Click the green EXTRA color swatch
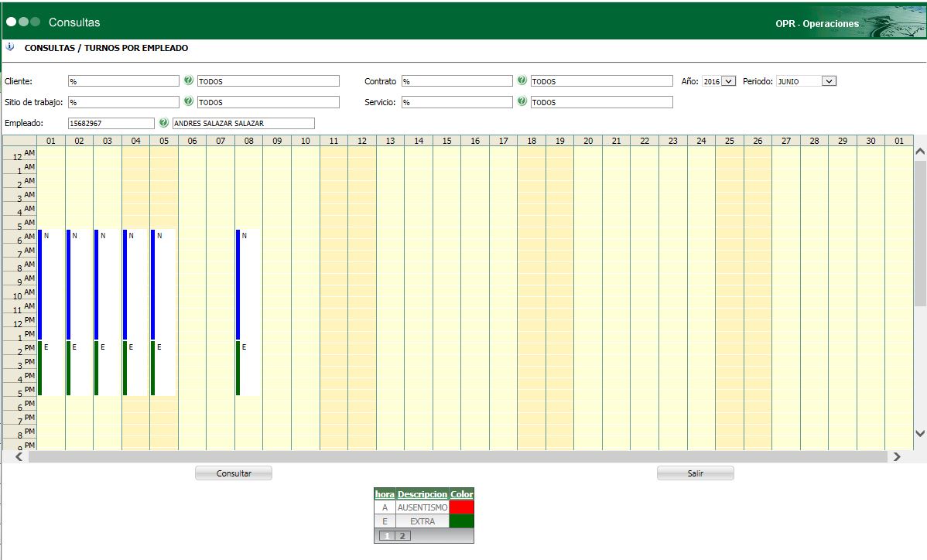Screen dimensions: 927x560 coord(462,521)
